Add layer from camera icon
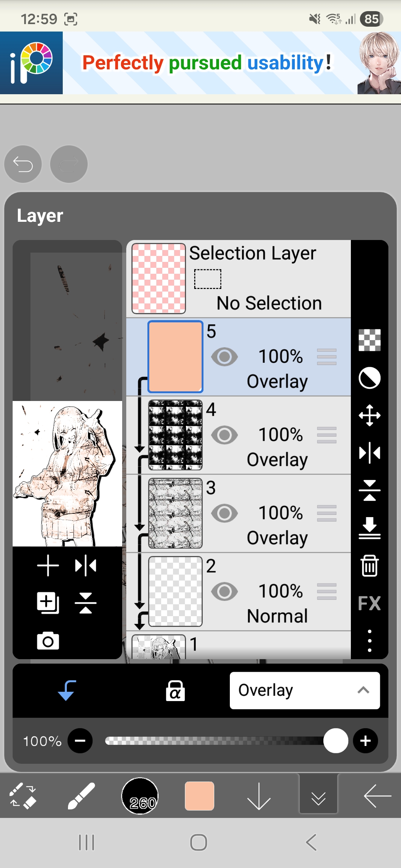The height and width of the screenshot is (868, 401). coord(48,641)
